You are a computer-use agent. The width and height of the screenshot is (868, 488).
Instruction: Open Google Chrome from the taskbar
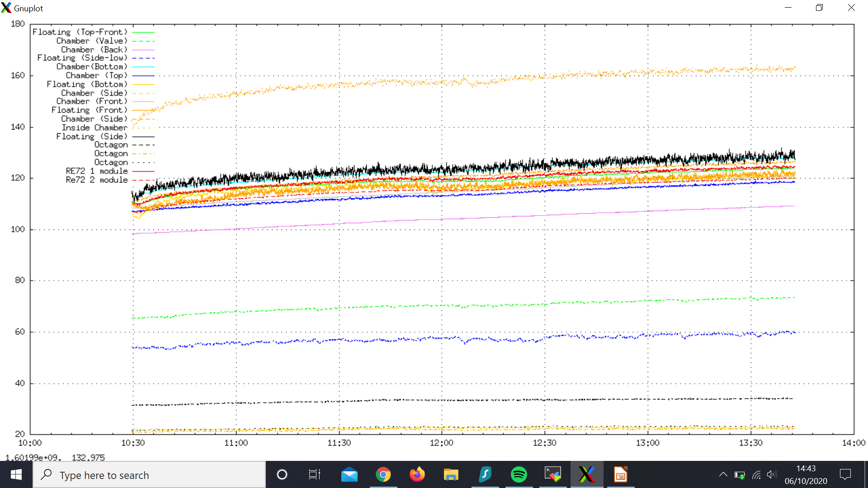pos(383,474)
